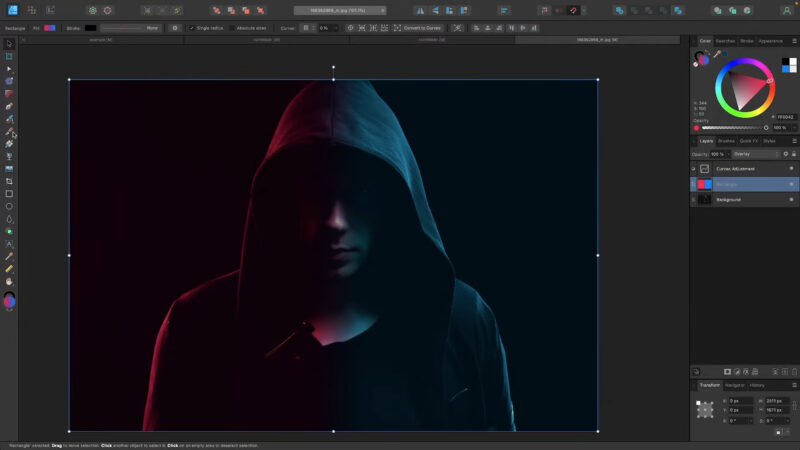The image size is (800, 450).
Task: Switch to the Swatches tab
Action: point(725,41)
